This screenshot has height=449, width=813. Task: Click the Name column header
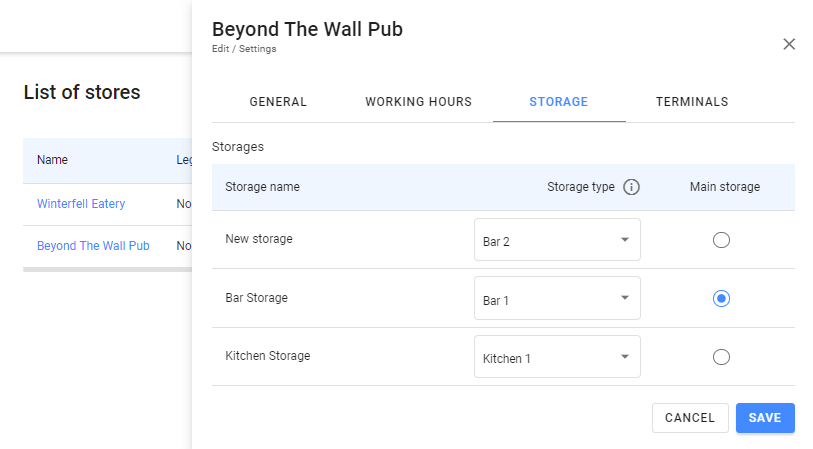pyautogui.click(x=52, y=160)
